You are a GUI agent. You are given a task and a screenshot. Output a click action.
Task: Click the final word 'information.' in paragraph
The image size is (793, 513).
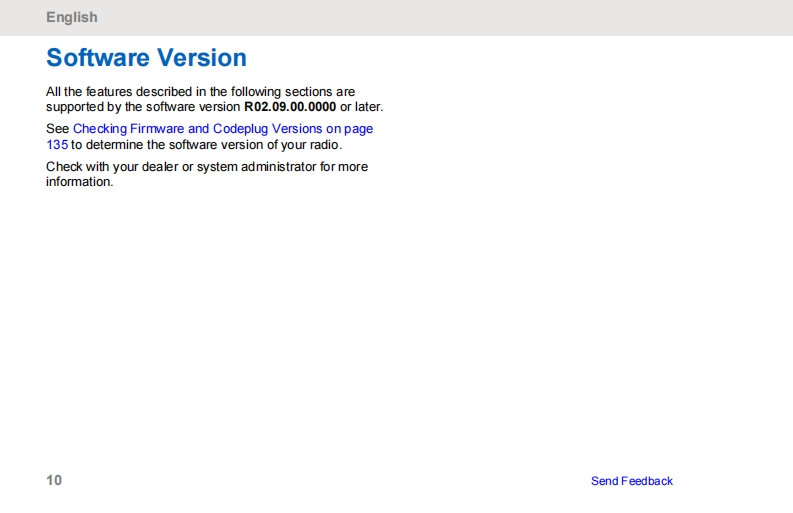pyautogui.click(x=79, y=182)
